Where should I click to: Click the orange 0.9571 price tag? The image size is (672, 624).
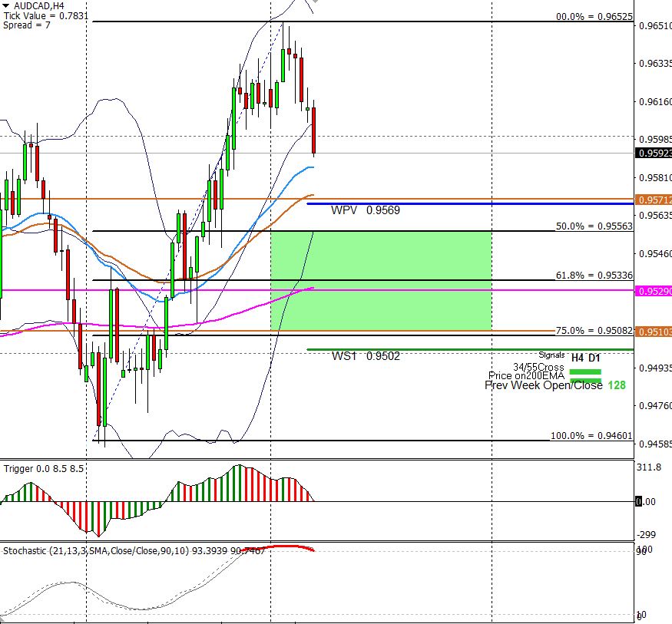tap(654, 200)
